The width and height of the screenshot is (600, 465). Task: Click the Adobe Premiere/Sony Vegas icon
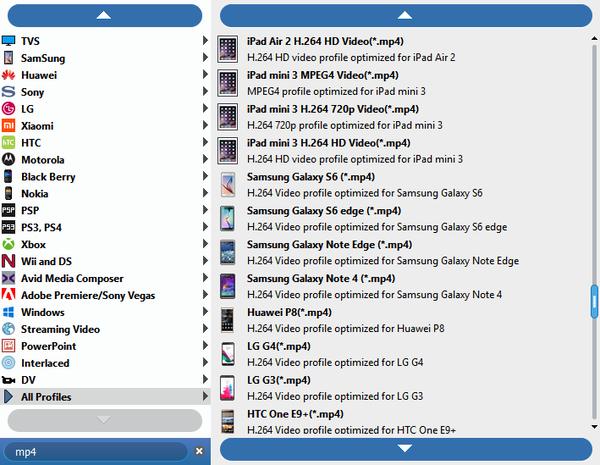point(8,295)
